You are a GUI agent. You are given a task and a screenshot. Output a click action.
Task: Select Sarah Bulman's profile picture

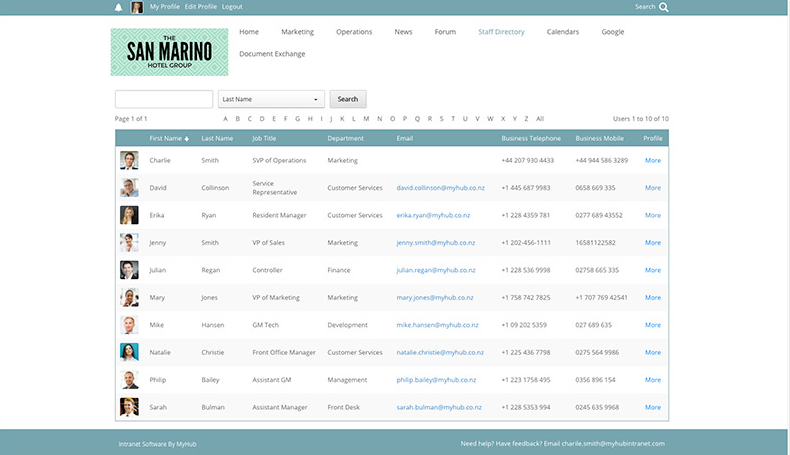[x=129, y=407]
